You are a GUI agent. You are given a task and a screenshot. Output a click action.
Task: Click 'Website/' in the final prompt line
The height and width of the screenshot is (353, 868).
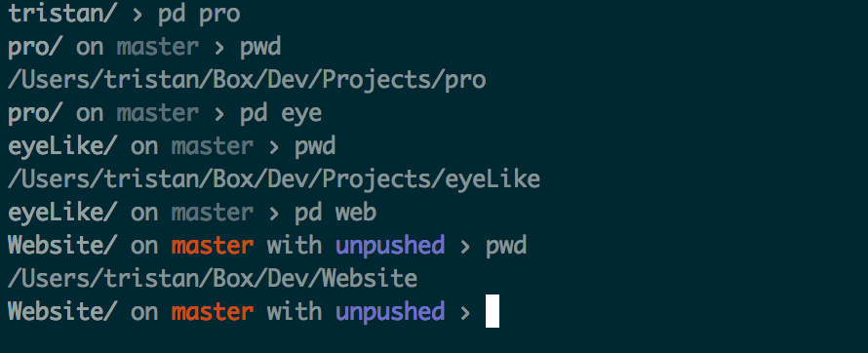tap(62, 311)
